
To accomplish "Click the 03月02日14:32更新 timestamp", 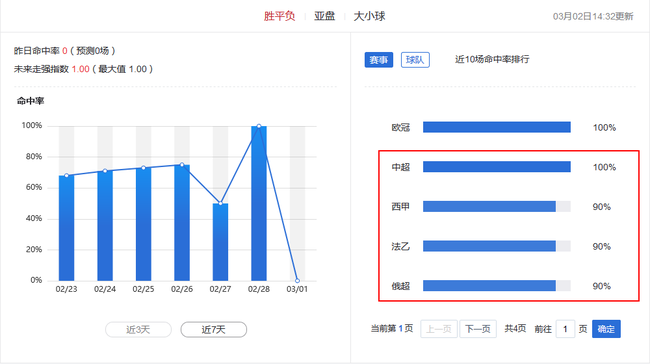I will coord(593,17).
